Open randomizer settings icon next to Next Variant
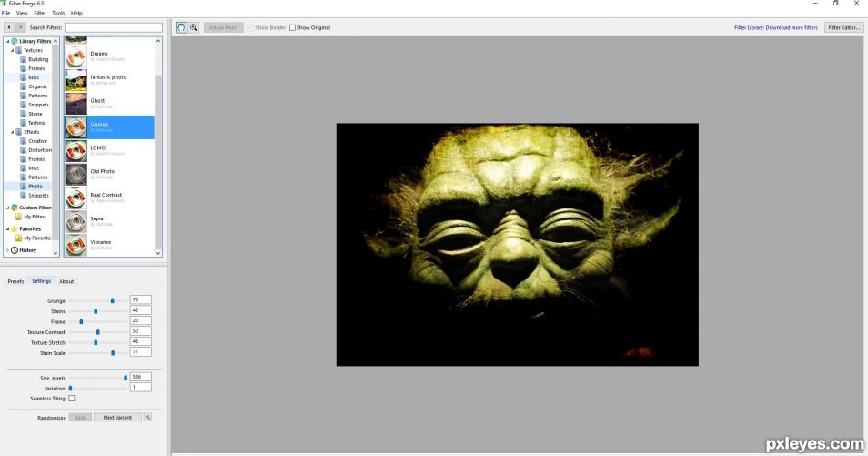868x456 pixels. (x=147, y=417)
